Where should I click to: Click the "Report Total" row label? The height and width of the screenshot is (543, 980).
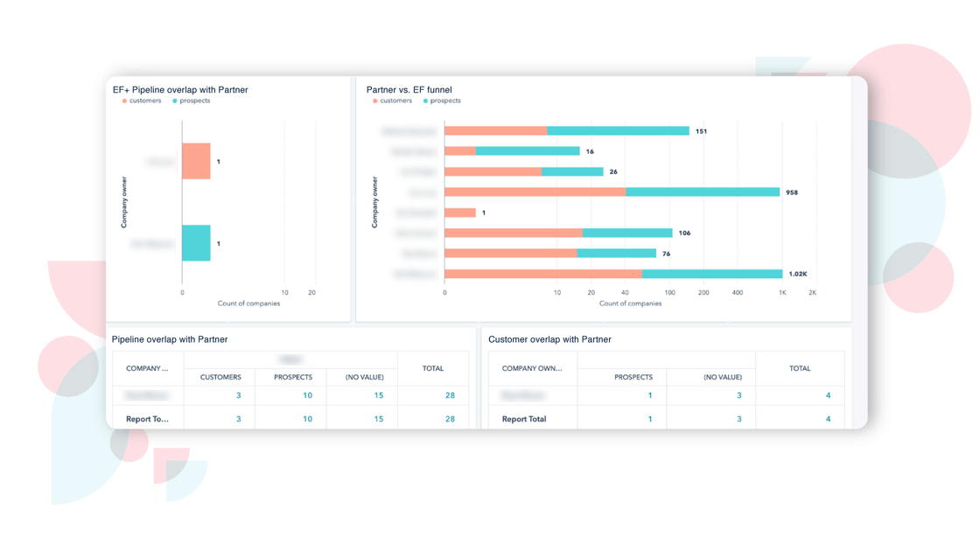(x=524, y=420)
